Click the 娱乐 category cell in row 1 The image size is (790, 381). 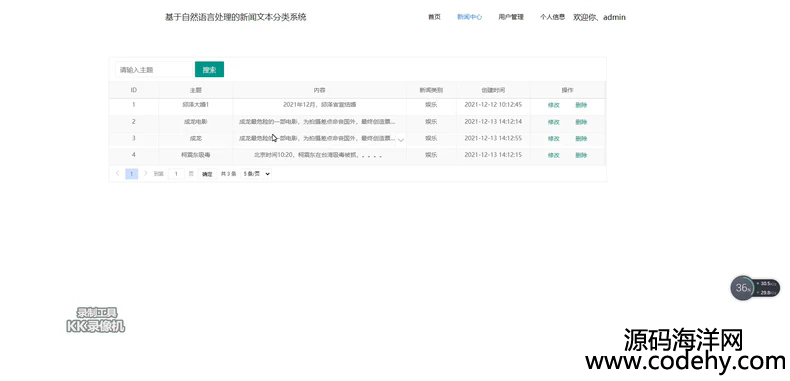[x=431, y=105]
